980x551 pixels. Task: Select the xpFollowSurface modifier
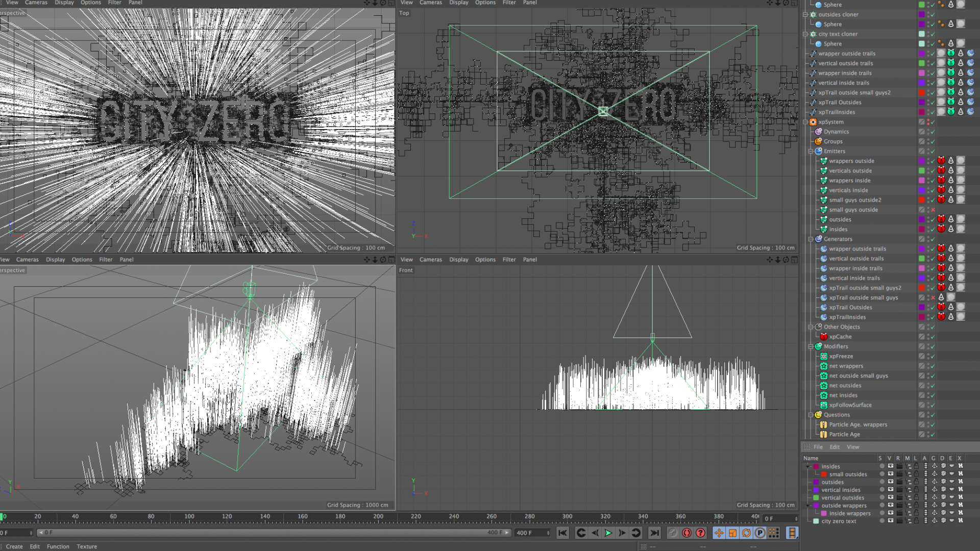point(850,405)
